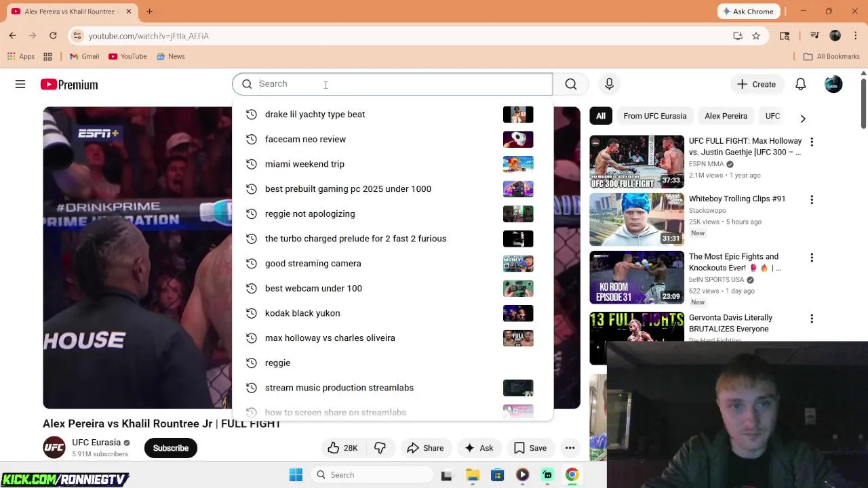The width and height of the screenshot is (868, 488).
Task: Select the Alex Pereira chip
Action: [x=726, y=116]
